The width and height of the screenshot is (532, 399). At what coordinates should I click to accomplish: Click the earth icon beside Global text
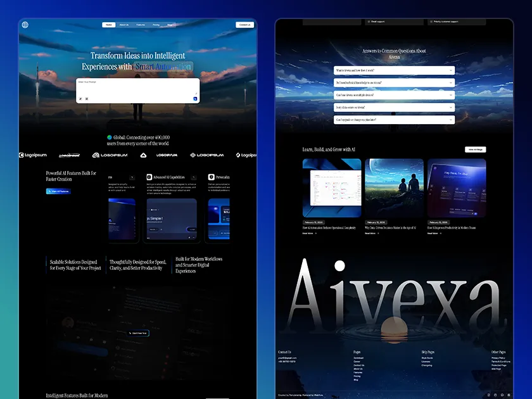point(110,137)
